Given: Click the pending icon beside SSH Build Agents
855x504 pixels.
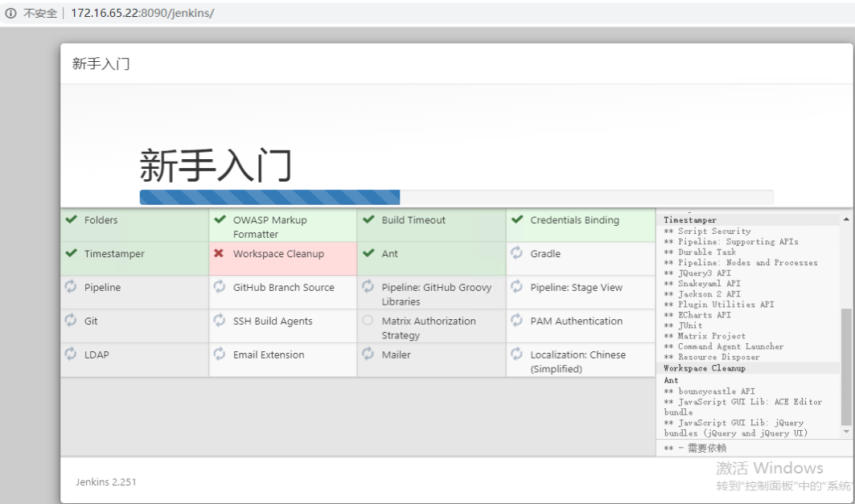Looking at the screenshot, I should click(220, 320).
